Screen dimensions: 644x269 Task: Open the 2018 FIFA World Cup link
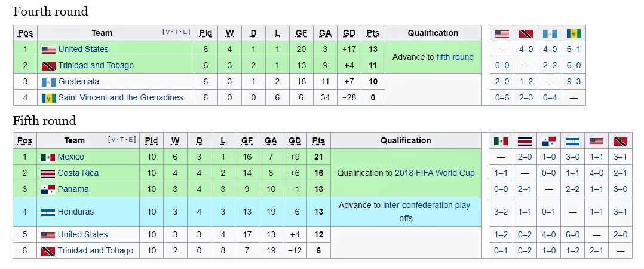tap(434, 173)
